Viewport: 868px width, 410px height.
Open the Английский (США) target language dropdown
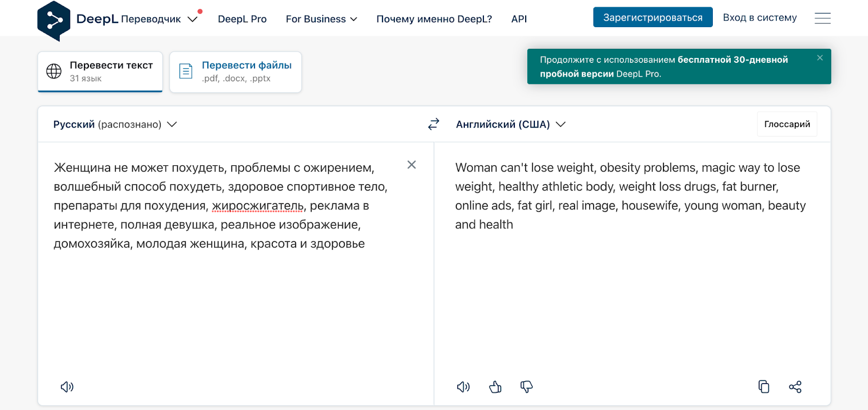tap(510, 124)
